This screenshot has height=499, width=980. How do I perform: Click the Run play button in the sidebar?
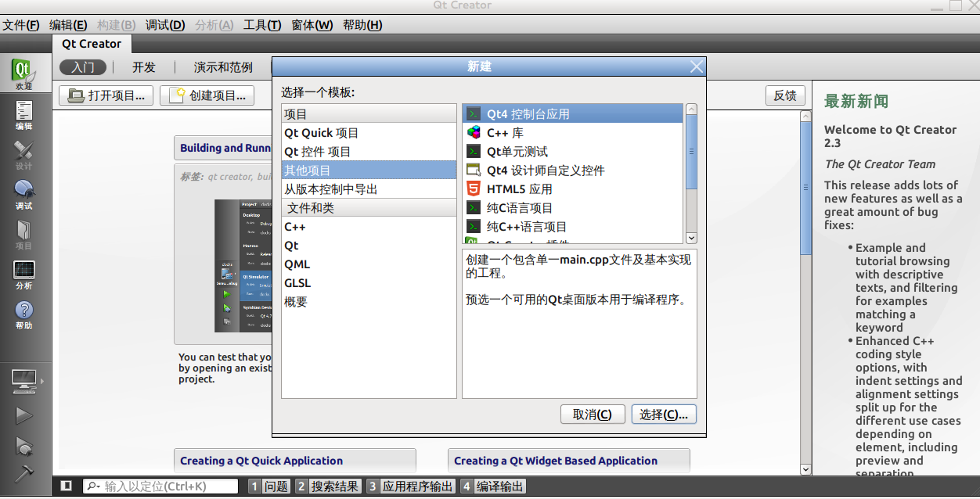tap(24, 415)
